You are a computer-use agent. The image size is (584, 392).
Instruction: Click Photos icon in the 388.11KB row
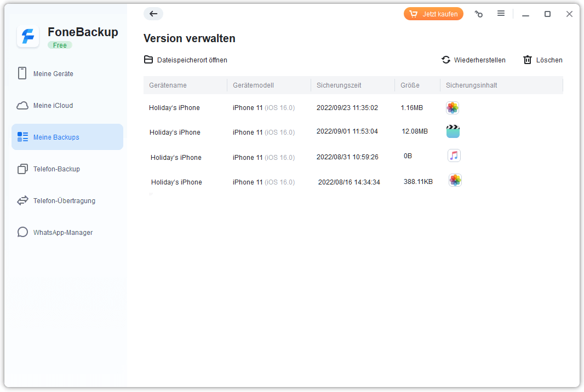tap(455, 180)
